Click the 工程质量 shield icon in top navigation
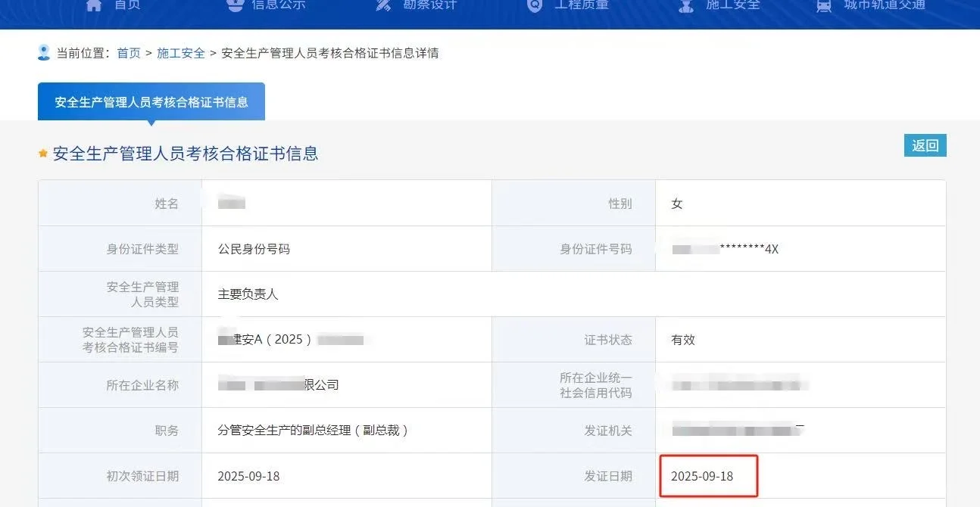This screenshot has height=507, width=980. (535, 5)
